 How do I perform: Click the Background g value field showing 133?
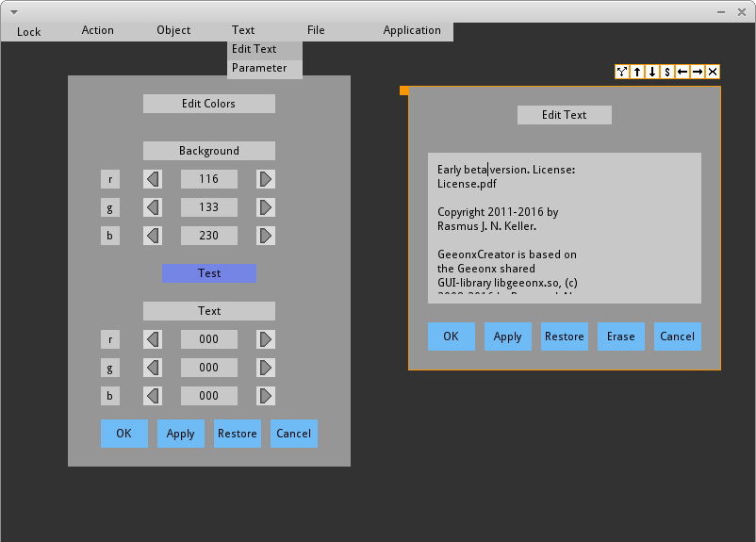pyautogui.click(x=209, y=207)
